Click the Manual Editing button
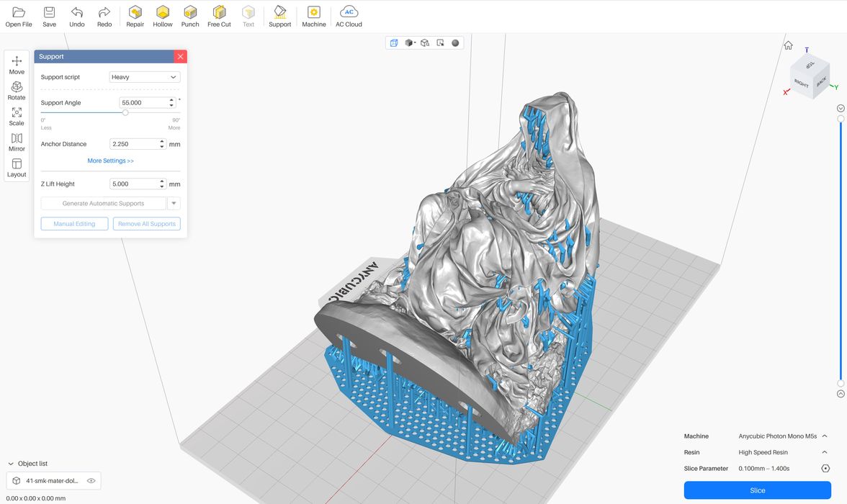This screenshot has width=847, height=504. [74, 224]
